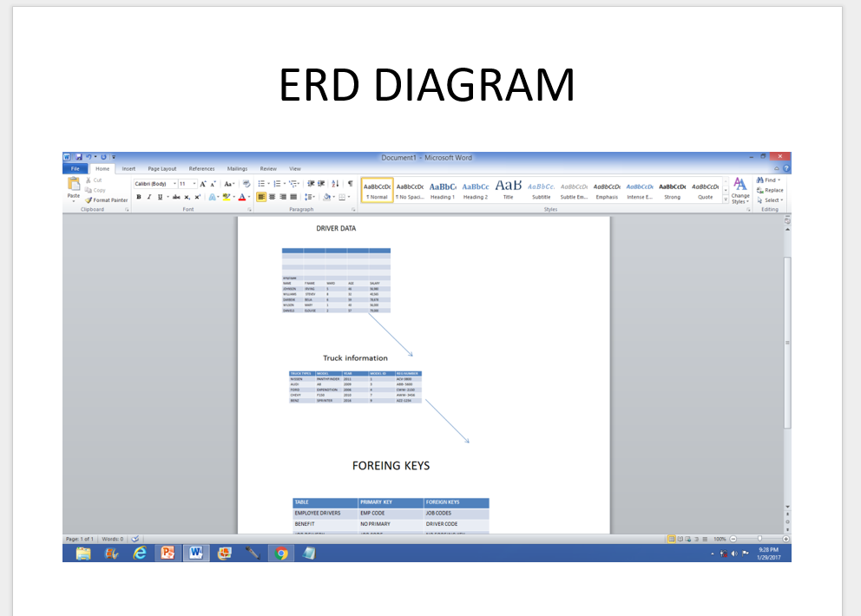Toggle Bold formatting
861x616 pixels.
click(x=139, y=197)
